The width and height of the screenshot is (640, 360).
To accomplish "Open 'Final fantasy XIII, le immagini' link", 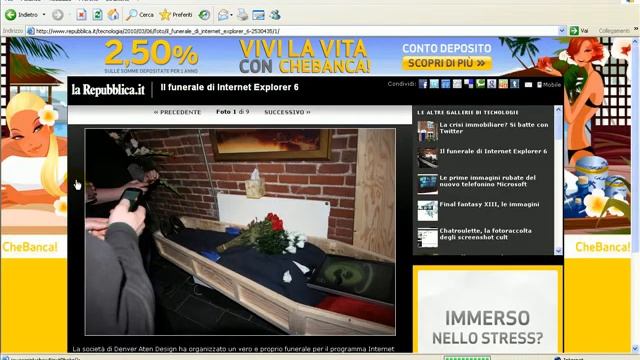I will point(489,204).
